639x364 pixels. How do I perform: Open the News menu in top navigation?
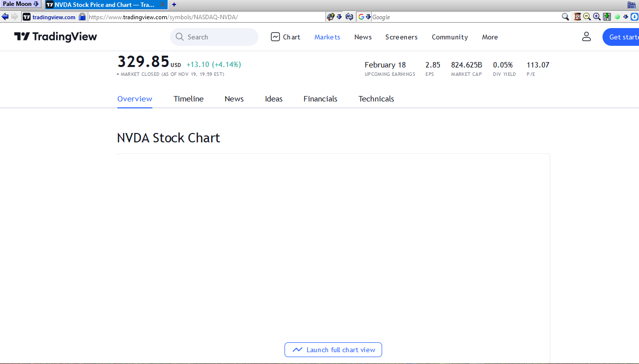click(x=363, y=37)
